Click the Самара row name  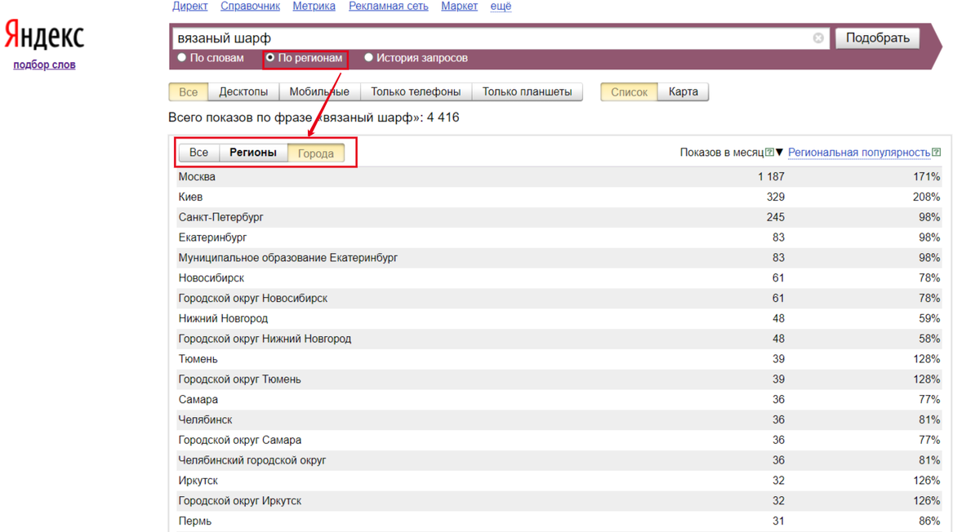[x=198, y=400]
